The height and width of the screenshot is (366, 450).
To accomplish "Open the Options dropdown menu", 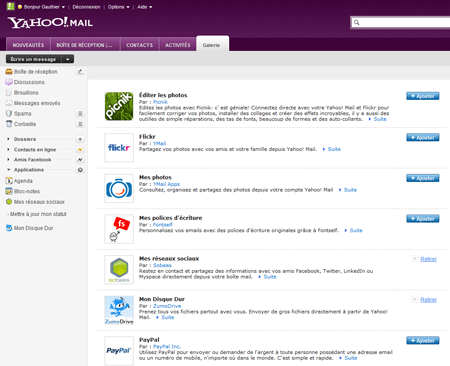I will (119, 7).
